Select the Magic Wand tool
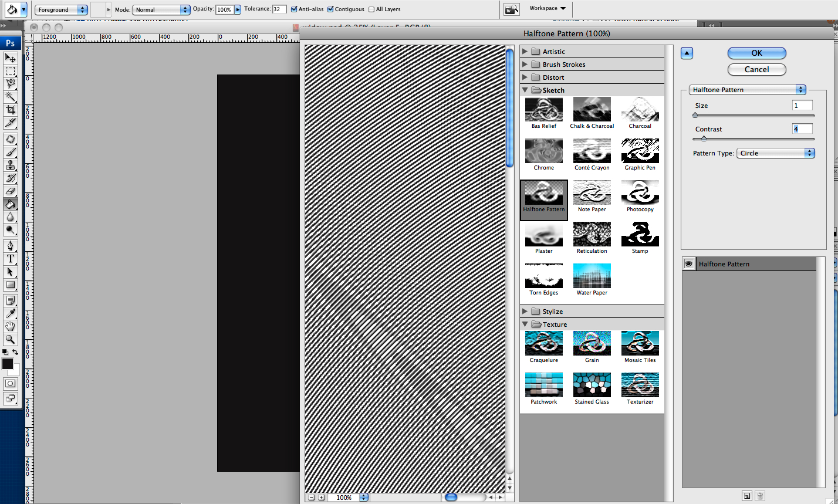The height and width of the screenshot is (504, 838). click(x=11, y=97)
